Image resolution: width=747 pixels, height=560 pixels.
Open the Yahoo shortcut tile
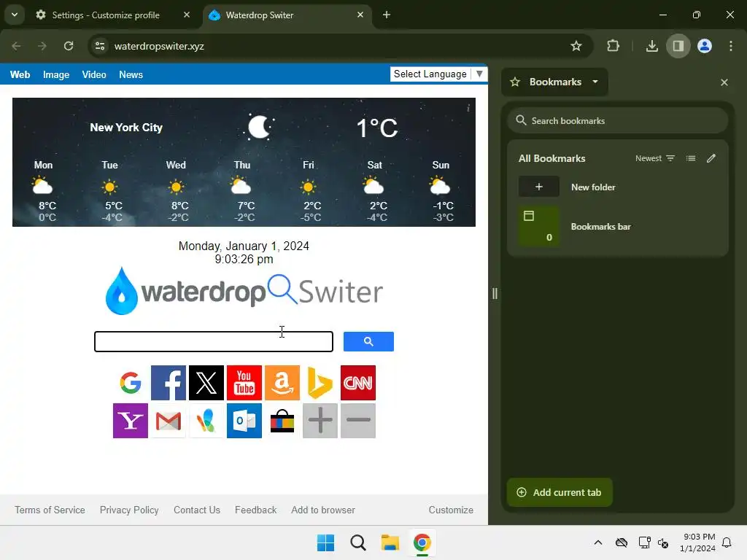(x=131, y=421)
